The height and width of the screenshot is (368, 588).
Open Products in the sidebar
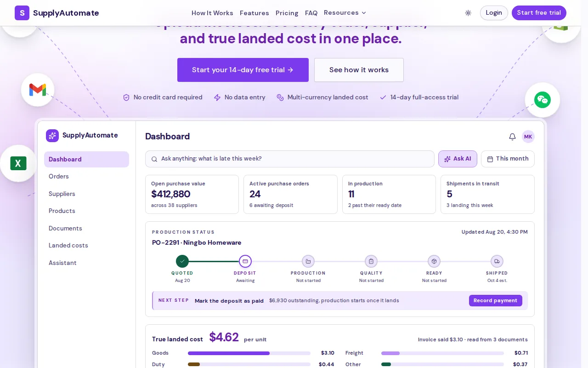pos(86,211)
